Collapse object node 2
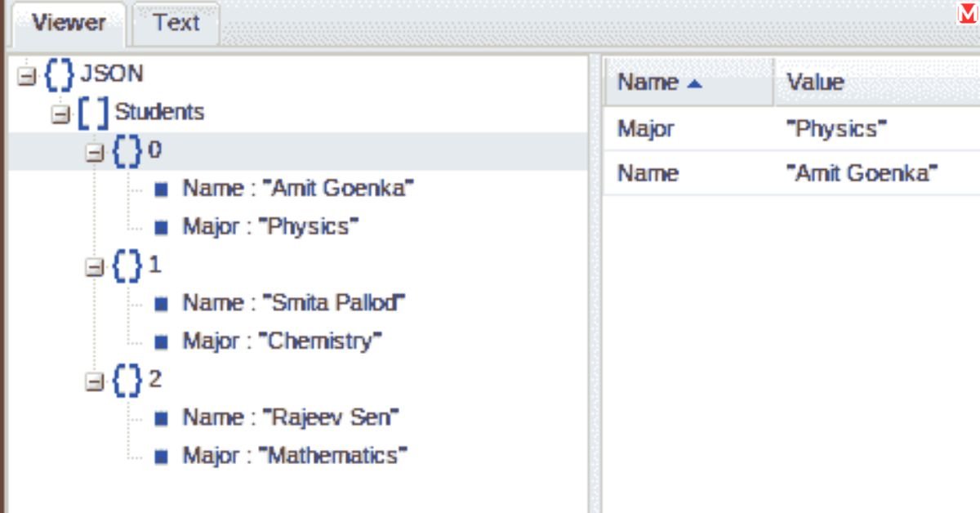 tap(95, 381)
